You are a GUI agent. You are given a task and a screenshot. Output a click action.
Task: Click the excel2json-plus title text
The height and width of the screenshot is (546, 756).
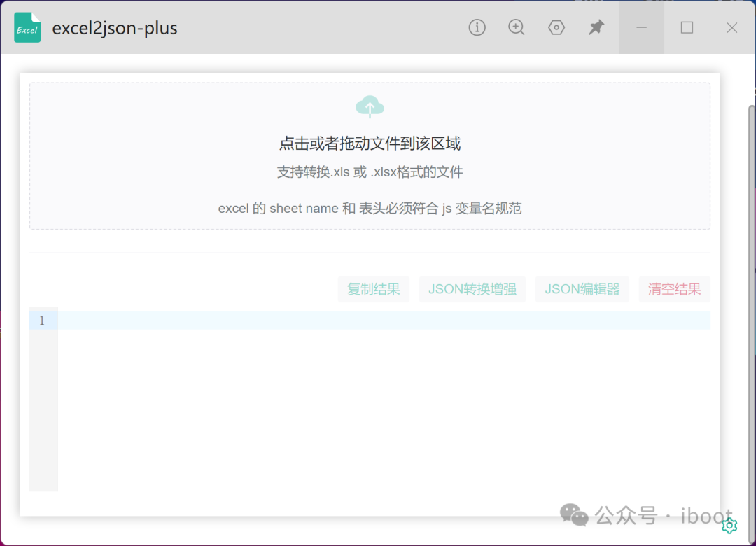pyautogui.click(x=115, y=28)
